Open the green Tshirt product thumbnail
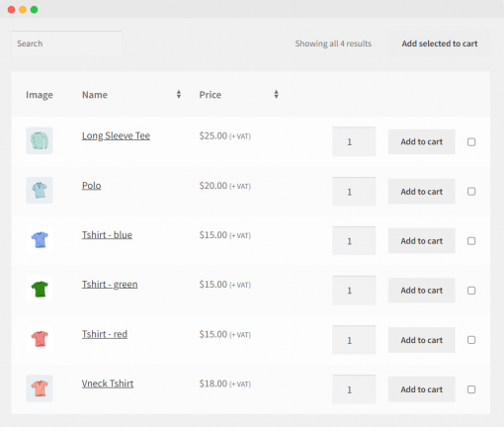The image size is (504, 427). [40, 290]
